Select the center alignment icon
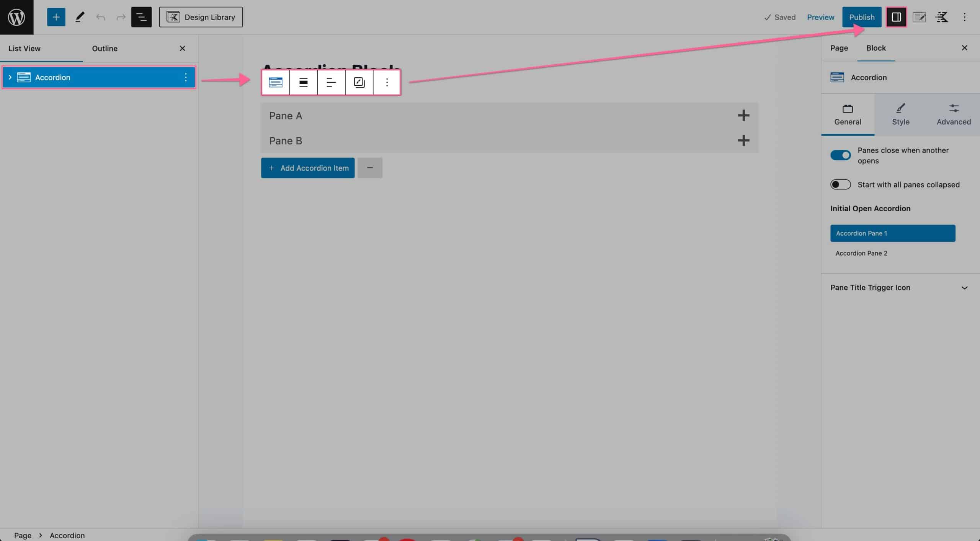 click(331, 83)
